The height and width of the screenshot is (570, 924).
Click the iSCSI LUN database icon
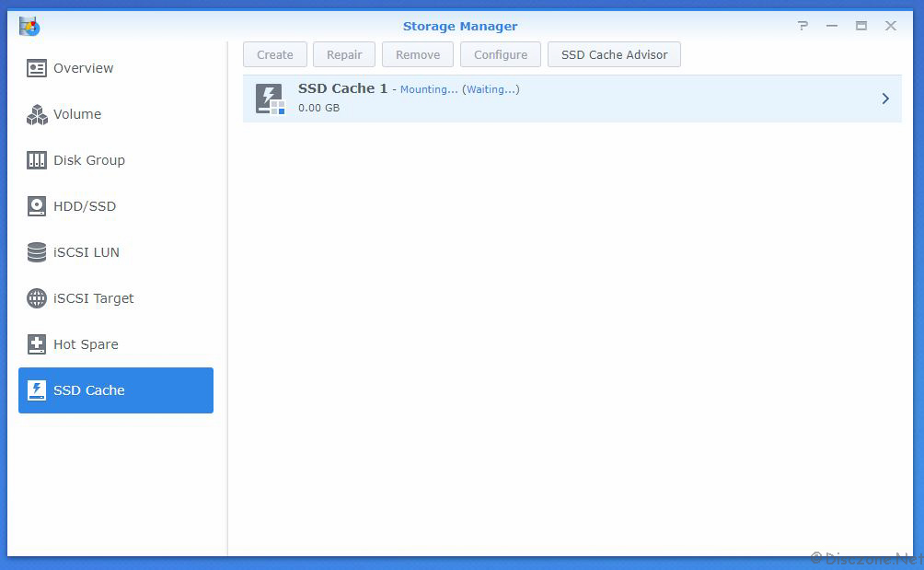37,252
